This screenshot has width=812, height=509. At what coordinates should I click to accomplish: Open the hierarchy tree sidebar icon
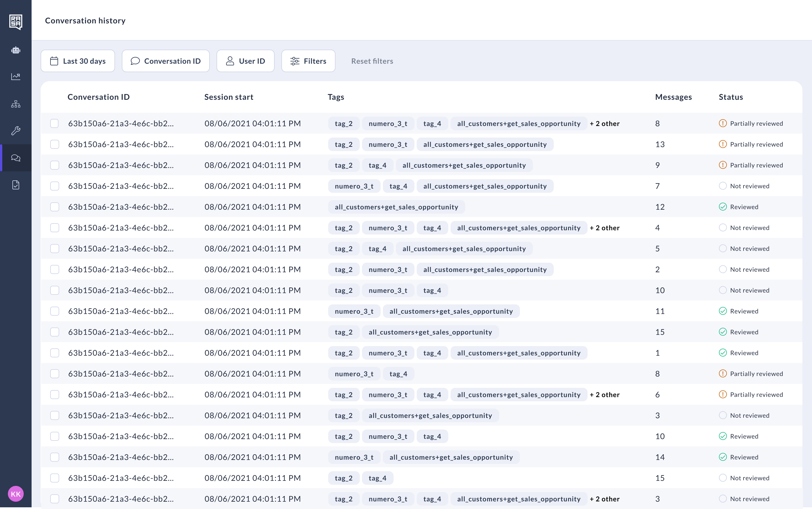click(x=16, y=104)
